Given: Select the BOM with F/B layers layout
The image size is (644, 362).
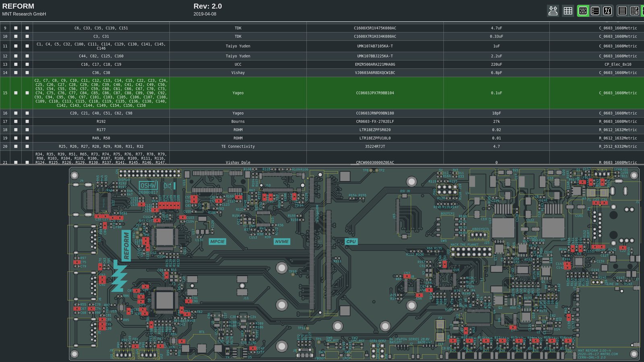Looking at the screenshot, I should coord(634,11).
